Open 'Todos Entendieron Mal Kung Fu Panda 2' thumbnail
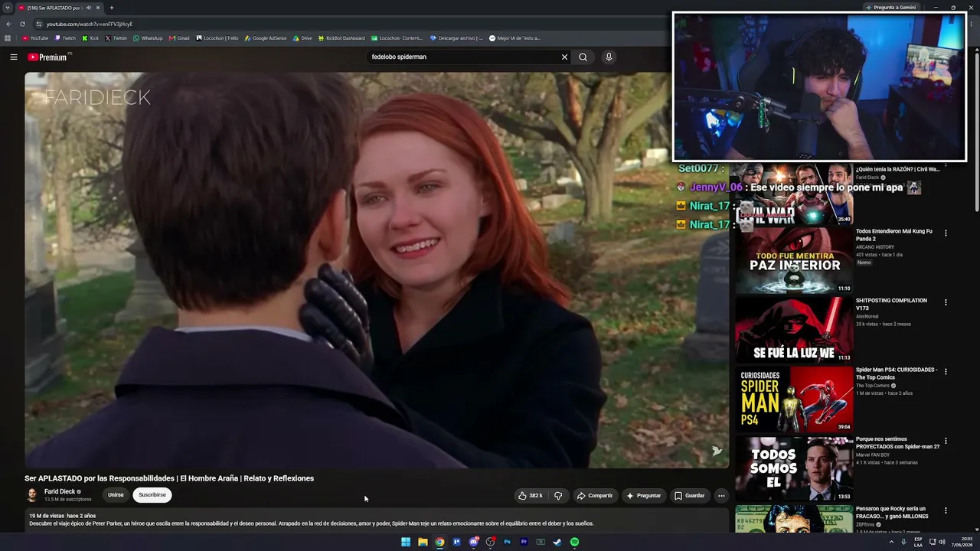The width and height of the screenshot is (980, 551). point(794,261)
